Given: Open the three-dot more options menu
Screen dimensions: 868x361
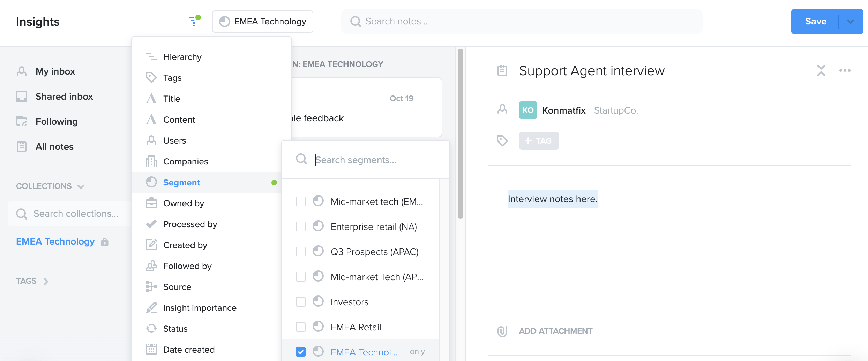Looking at the screenshot, I should [x=845, y=70].
